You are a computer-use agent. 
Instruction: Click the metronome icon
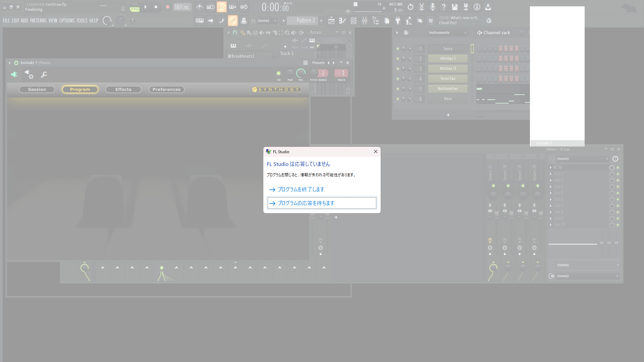point(200,7)
